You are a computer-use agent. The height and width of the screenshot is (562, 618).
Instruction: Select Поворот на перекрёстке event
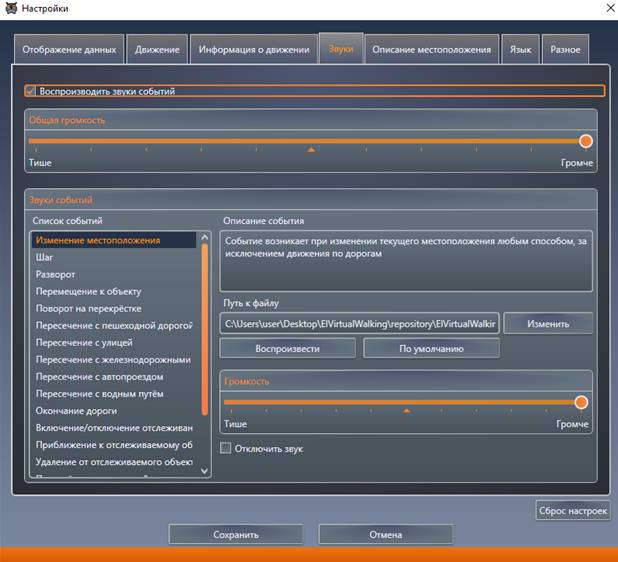[x=114, y=308]
